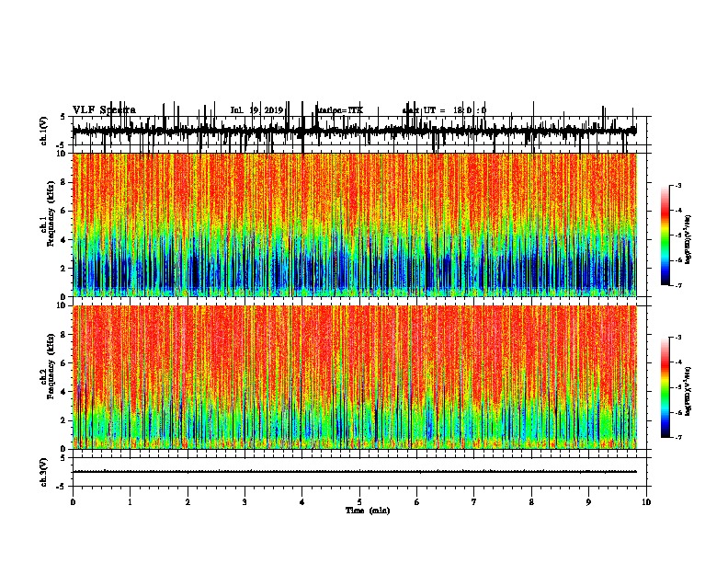728x563 pixels.
Task: Click time axis tick label 4
Action: (302, 502)
